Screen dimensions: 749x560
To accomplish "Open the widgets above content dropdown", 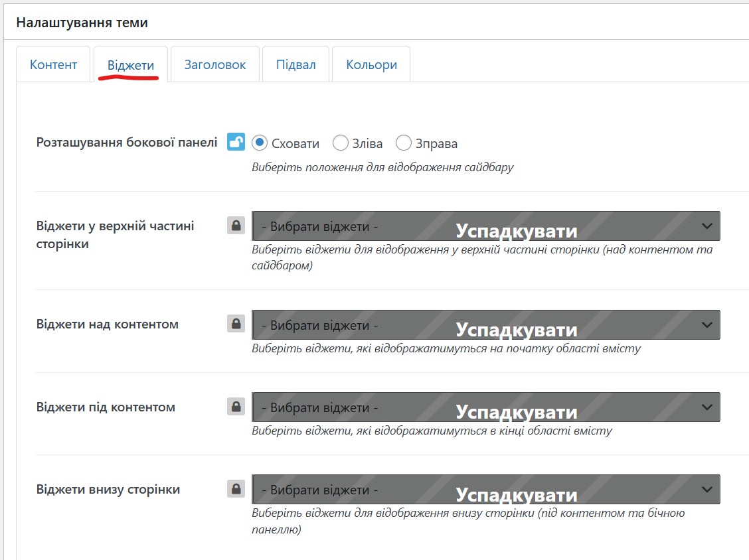I will [486, 324].
